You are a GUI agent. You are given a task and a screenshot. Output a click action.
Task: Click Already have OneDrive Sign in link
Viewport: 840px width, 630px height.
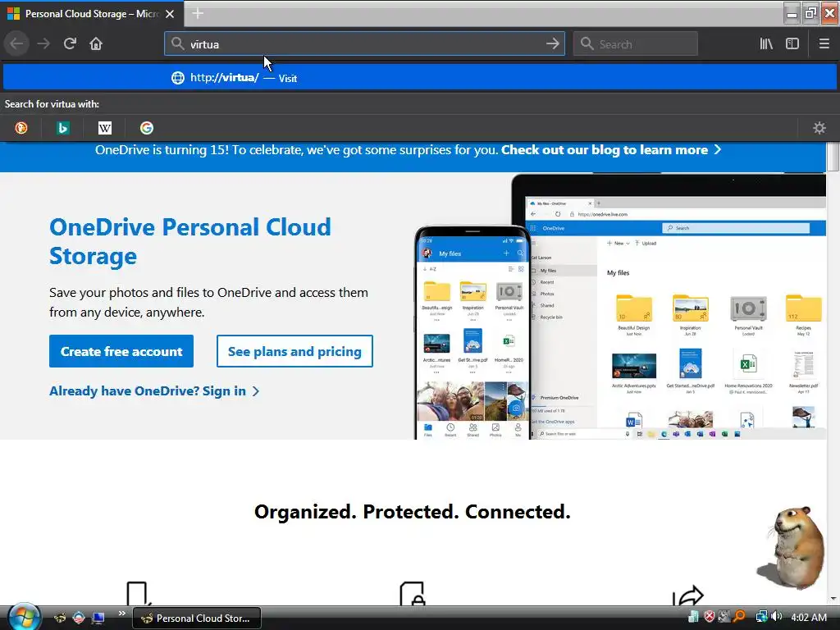click(154, 391)
